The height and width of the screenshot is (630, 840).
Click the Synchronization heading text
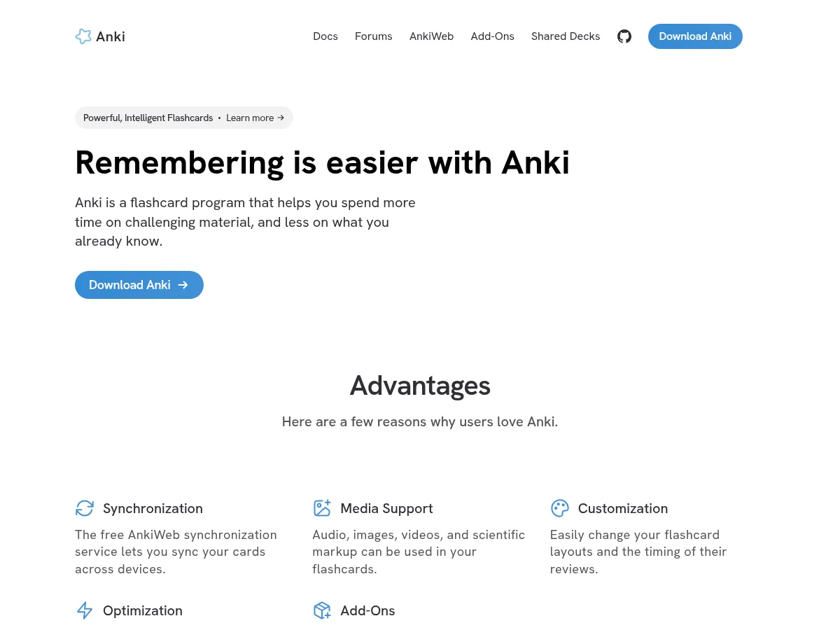click(153, 508)
